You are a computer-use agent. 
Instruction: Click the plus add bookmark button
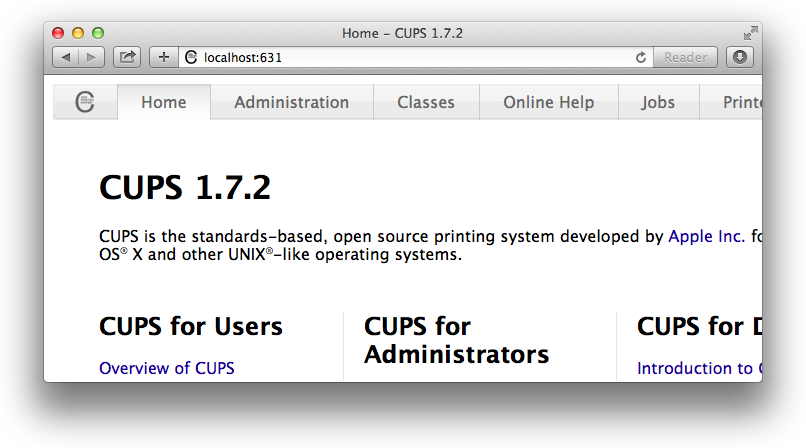(164, 57)
